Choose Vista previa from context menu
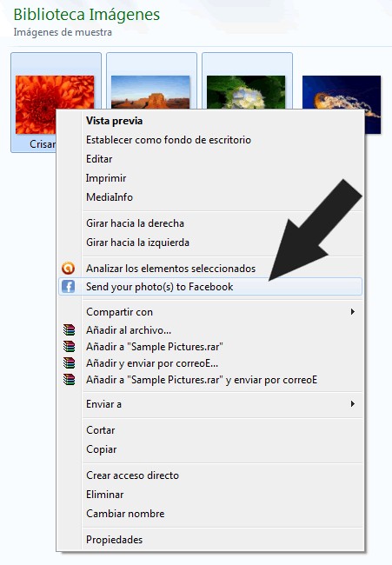392x565 pixels. pos(114,121)
